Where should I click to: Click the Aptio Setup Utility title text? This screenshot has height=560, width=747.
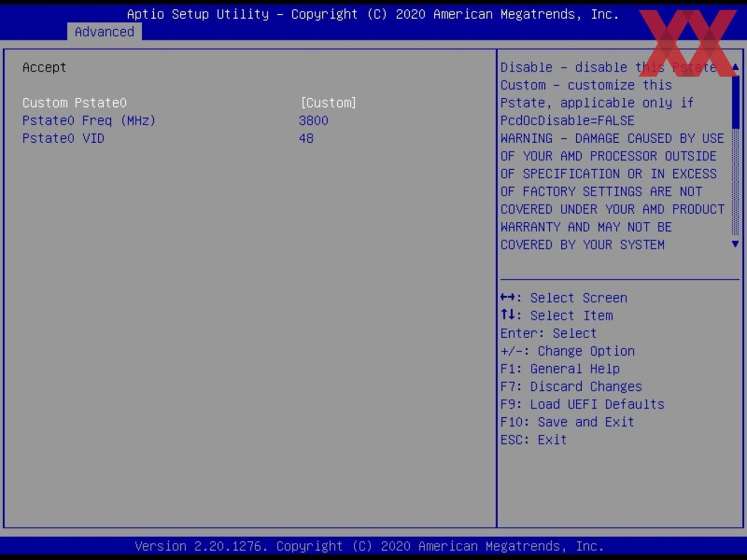373,14
